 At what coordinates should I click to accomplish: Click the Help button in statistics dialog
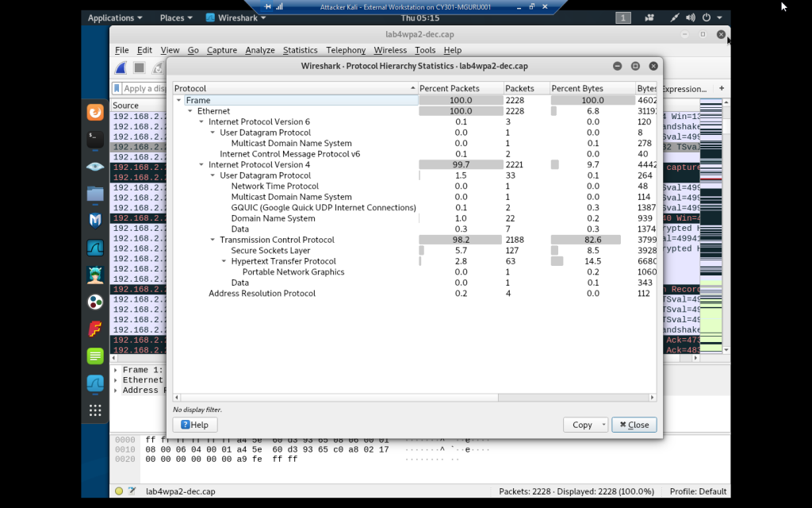[195, 425]
